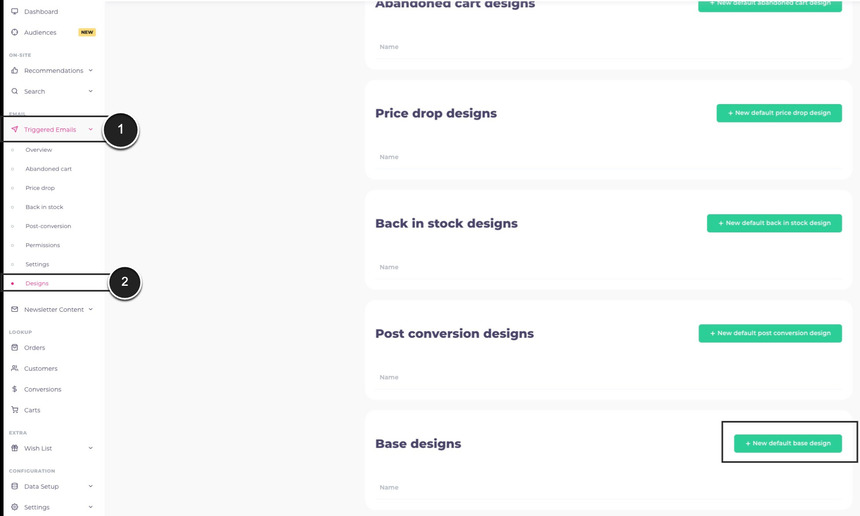Select the Designs submenu item

point(37,284)
